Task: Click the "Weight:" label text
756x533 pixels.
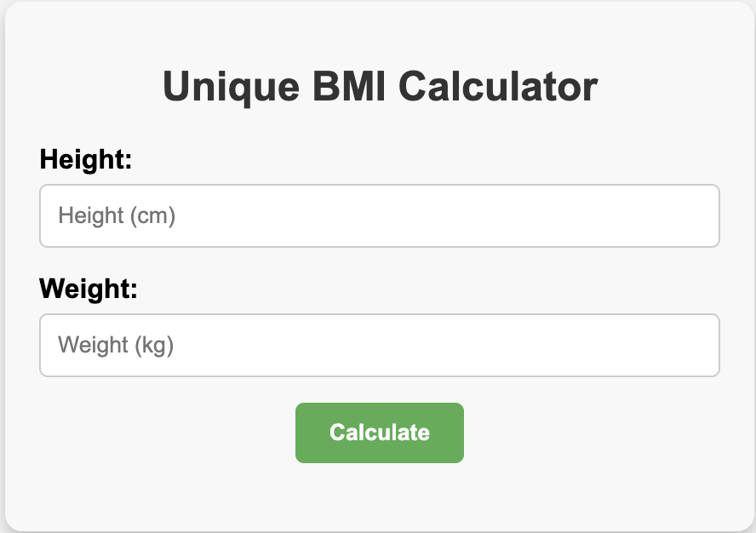Action: [89, 289]
